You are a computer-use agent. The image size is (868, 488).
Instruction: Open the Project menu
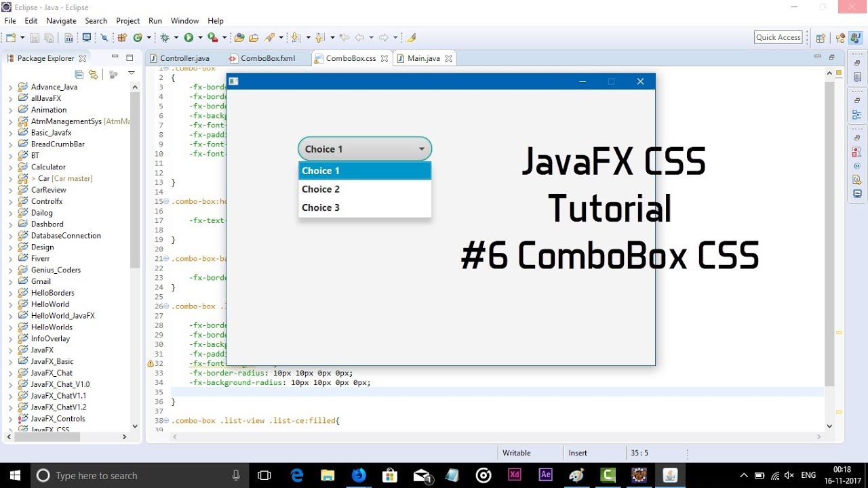(x=127, y=21)
